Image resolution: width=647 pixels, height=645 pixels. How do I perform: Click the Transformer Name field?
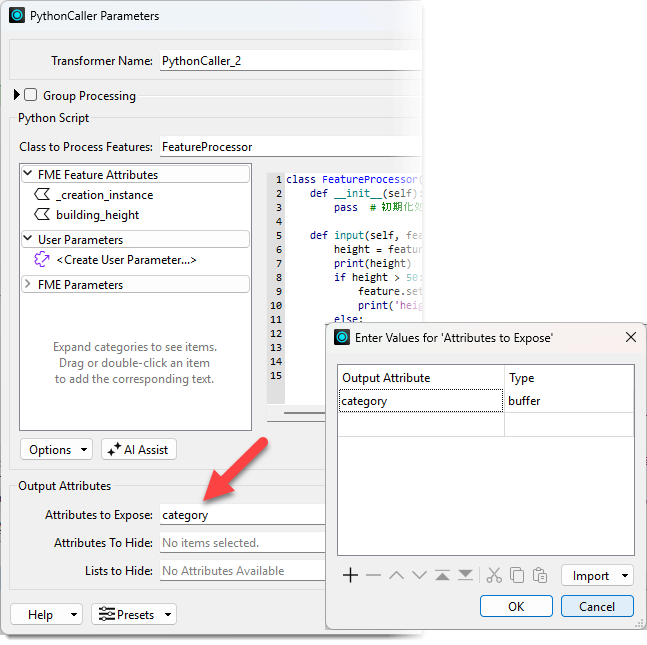291,61
